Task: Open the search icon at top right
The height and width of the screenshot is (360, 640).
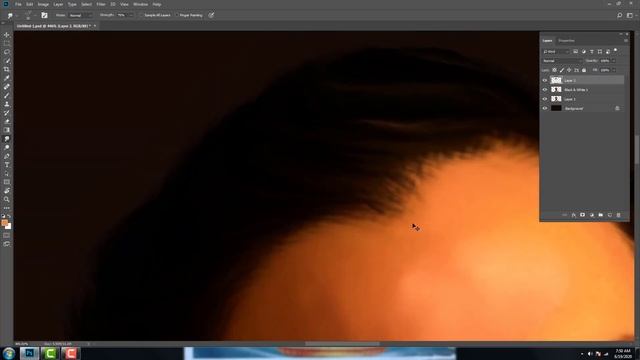Action: pos(620,15)
